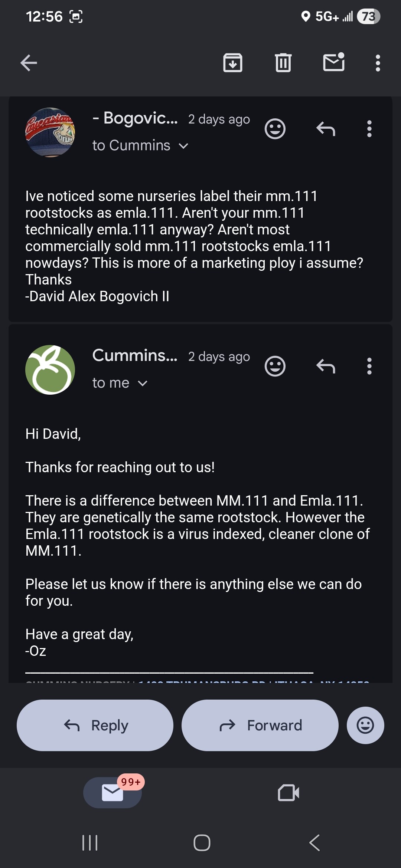Archive this email conversation
Image resolution: width=401 pixels, height=868 pixels.
233,63
